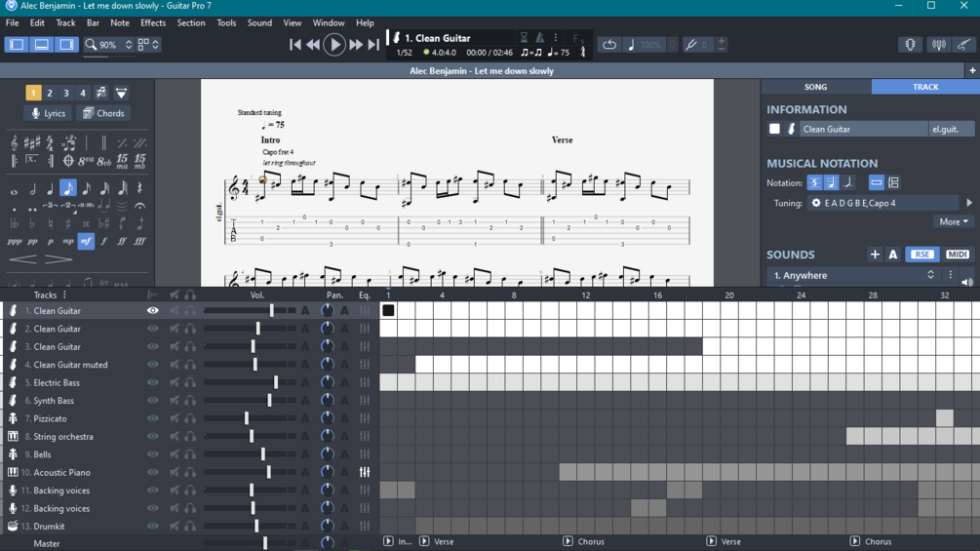Hide track 1 Clean Guitar with the eye
Image resolution: width=980 pixels, height=551 pixels.
click(x=152, y=310)
